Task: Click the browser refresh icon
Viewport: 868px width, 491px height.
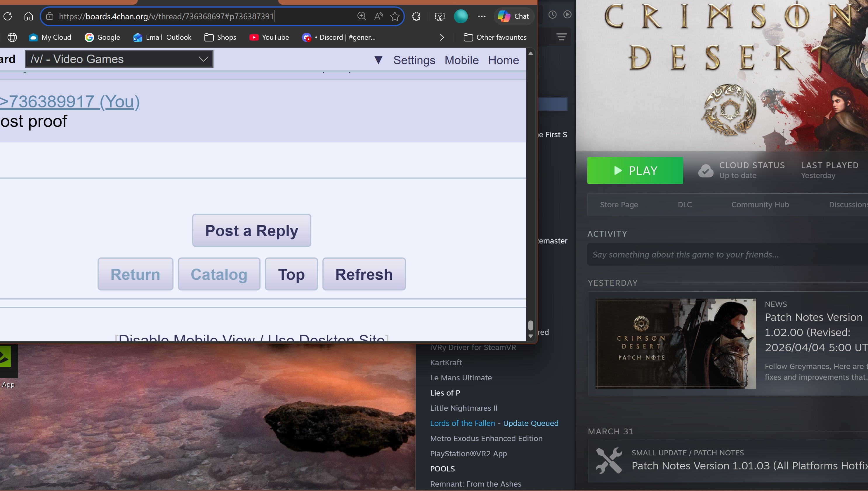Action: coord(8,16)
